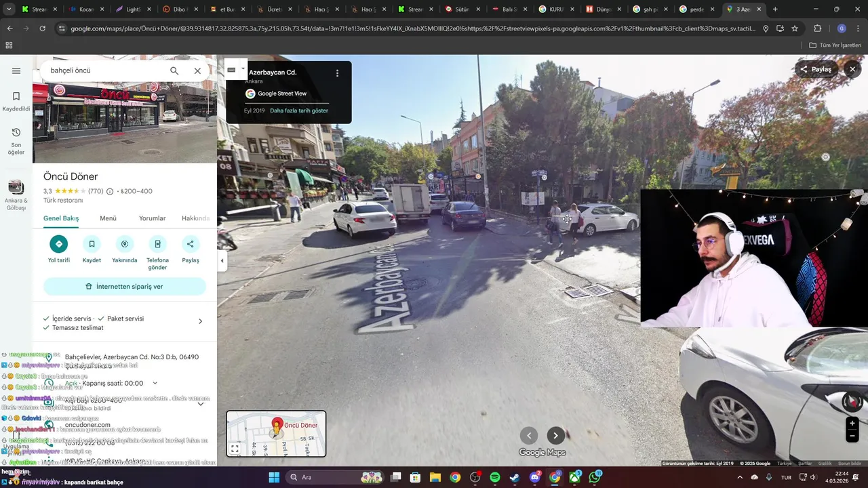868x488 pixels.
Task: Switch to the Sütün browser tab
Action: [462, 9]
